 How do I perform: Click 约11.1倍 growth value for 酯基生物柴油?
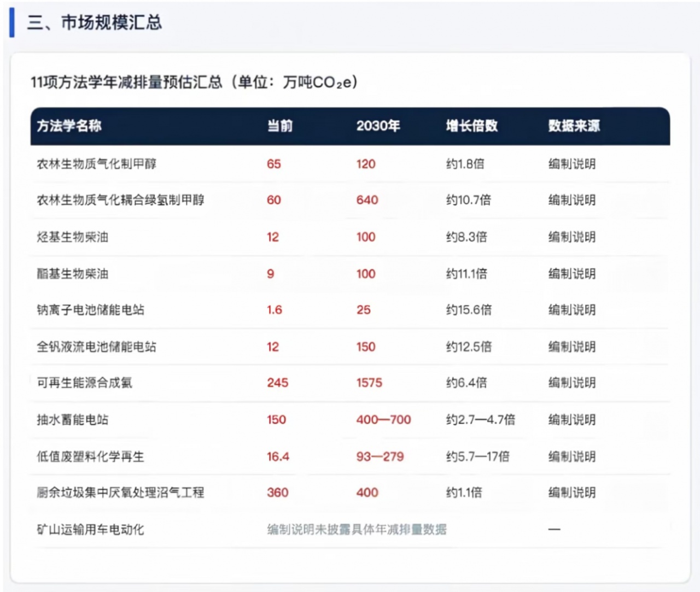pyautogui.click(x=466, y=274)
